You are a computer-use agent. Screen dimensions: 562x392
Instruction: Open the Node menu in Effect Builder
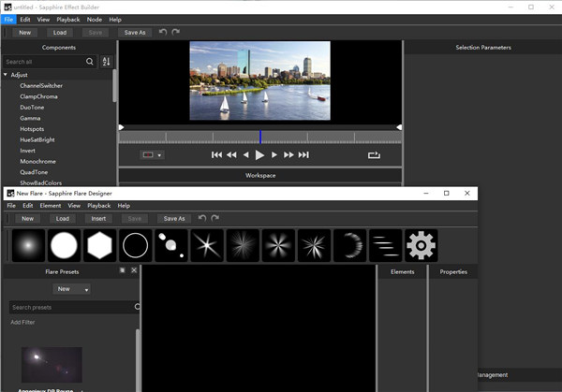tap(95, 19)
